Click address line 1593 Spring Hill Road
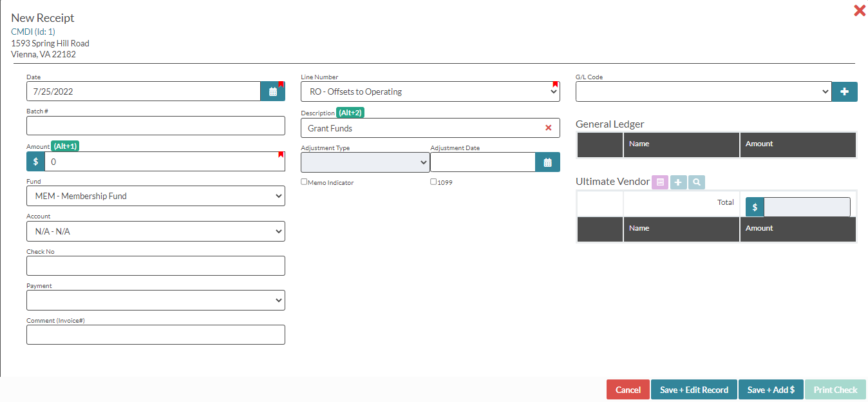This screenshot has width=868, height=402. pyautogui.click(x=50, y=43)
